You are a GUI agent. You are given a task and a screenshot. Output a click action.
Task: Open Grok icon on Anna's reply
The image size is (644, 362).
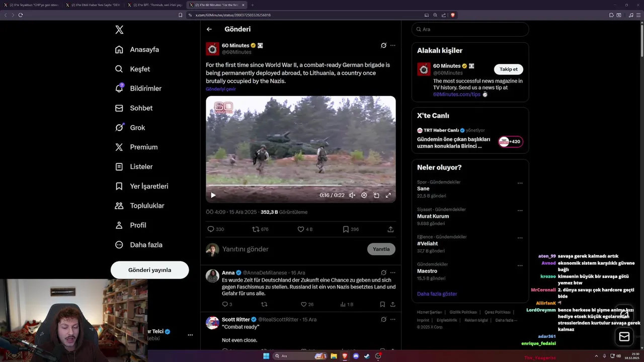point(383,273)
